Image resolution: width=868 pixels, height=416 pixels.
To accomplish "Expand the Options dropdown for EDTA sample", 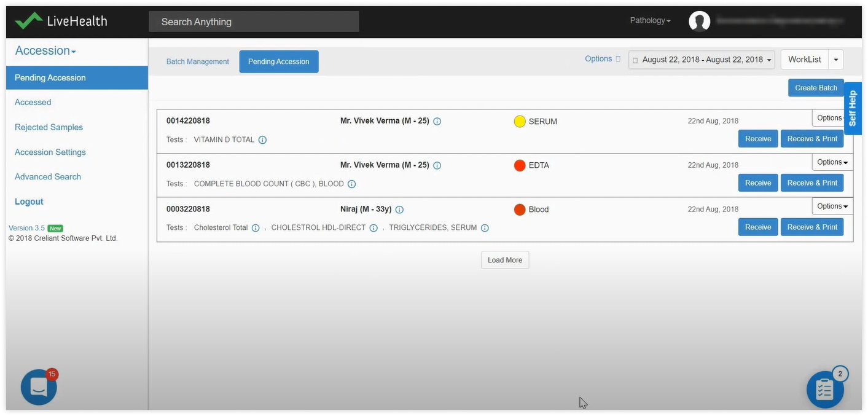I will coord(832,162).
